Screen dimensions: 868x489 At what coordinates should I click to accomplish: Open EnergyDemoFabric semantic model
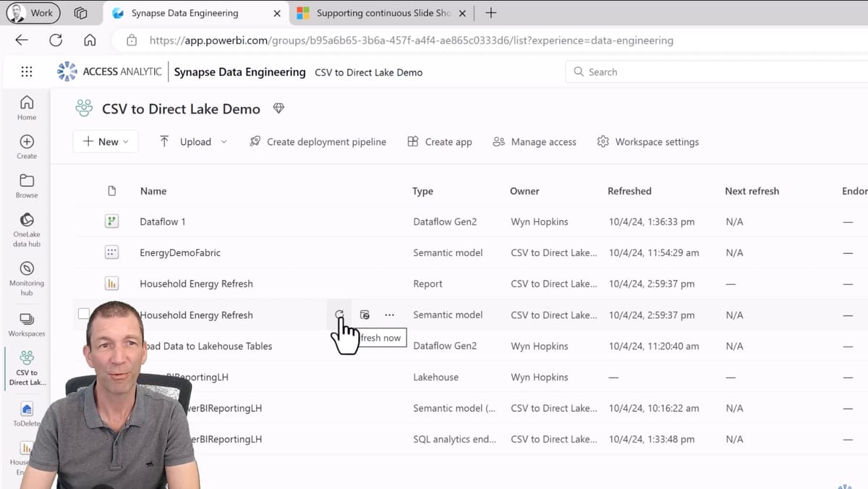[x=180, y=252]
